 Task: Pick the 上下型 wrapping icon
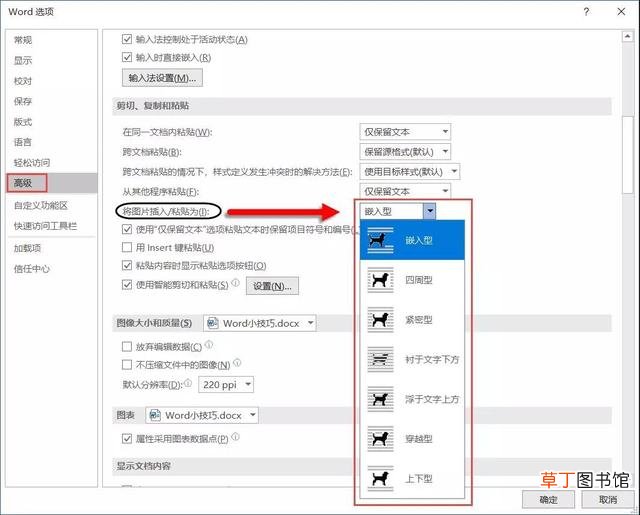tap(380, 478)
